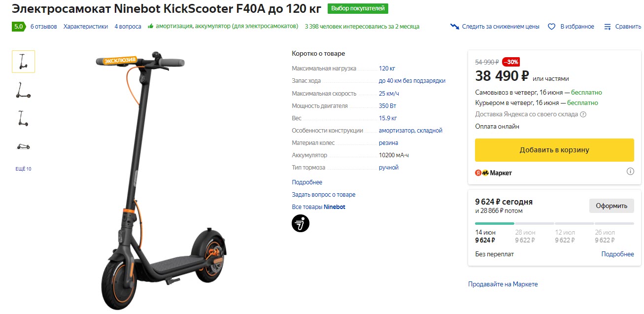Open the info circle near Маркет label
The height and width of the screenshot is (314, 644).
pos(630,171)
